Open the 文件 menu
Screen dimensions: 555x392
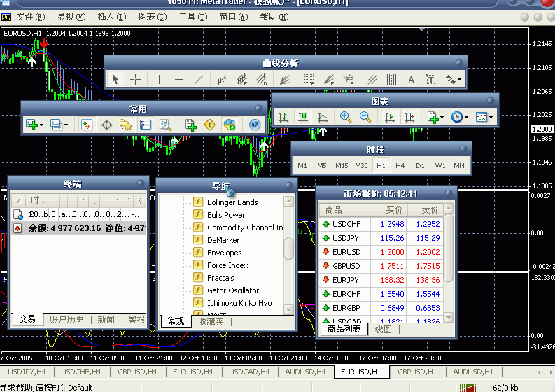(30, 17)
